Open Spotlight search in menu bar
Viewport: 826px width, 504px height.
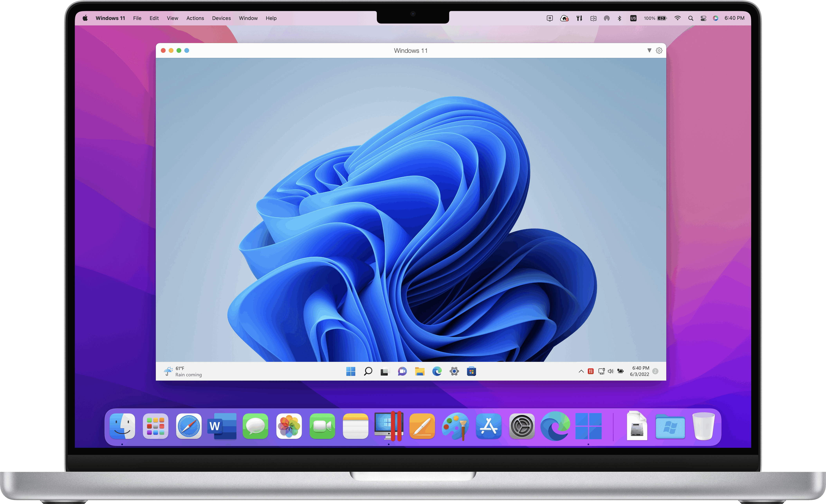pyautogui.click(x=691, y=18)
